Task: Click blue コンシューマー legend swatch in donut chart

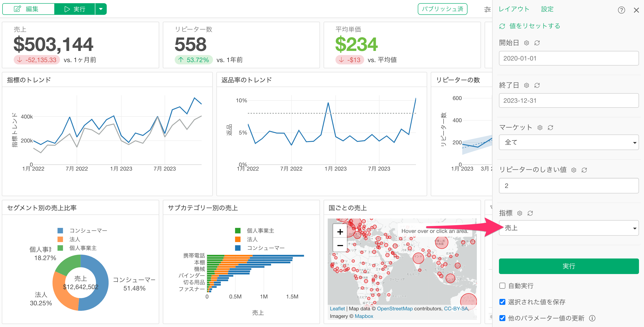Action: [60, 231]
